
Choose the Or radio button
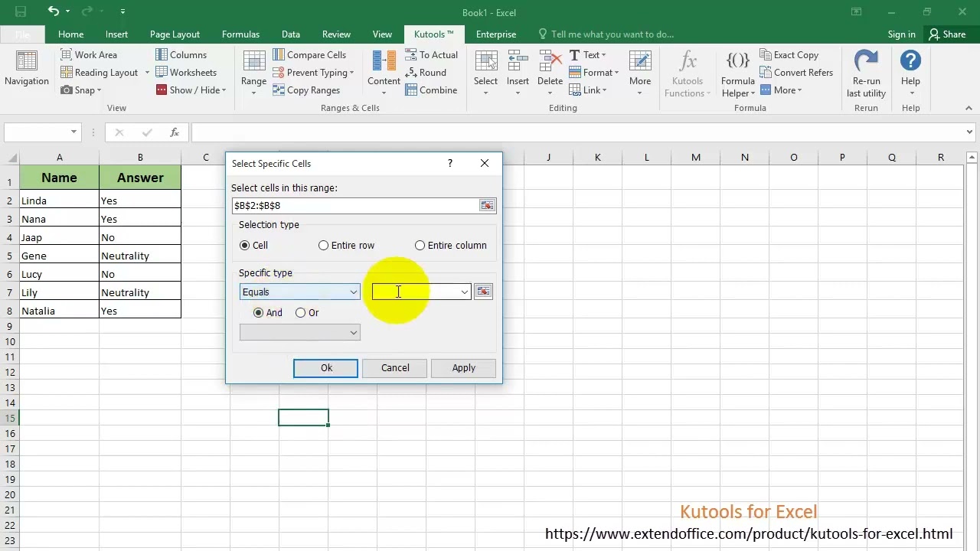(x=301, y=312)
